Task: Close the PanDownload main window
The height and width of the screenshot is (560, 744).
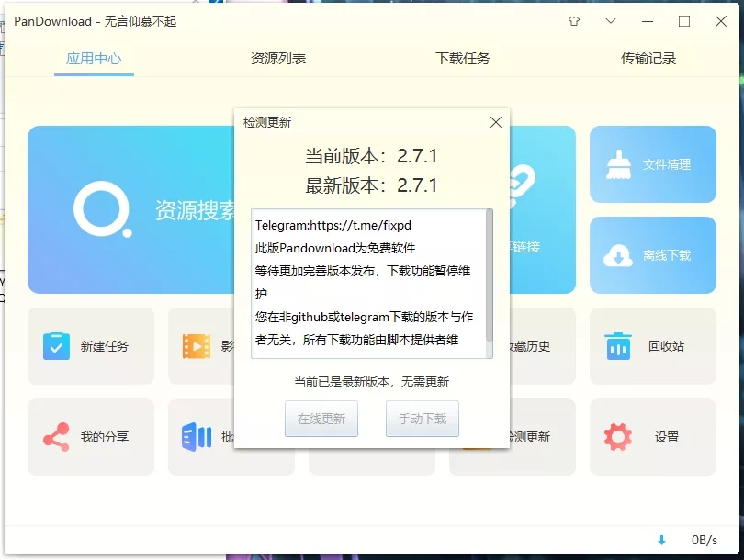Action: pyautogui.click(x=721, y=21)
